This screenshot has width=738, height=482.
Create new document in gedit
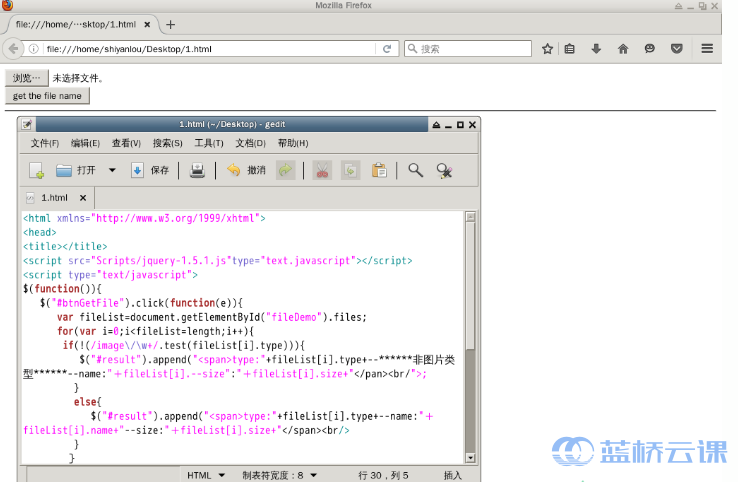[x=36, y=170]
